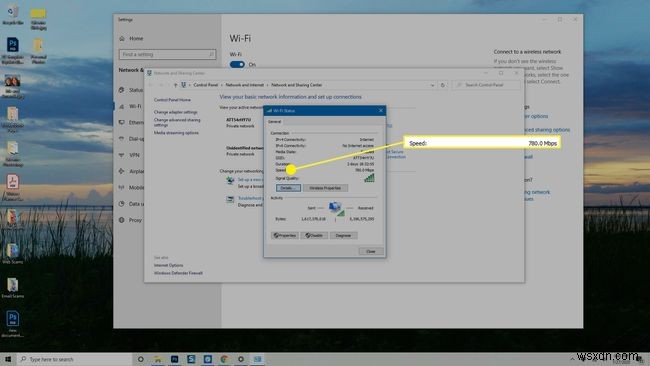This screenshot has height=366, width=650.
Task: Click the signal quality bars icon
Action: coord(369,178)
